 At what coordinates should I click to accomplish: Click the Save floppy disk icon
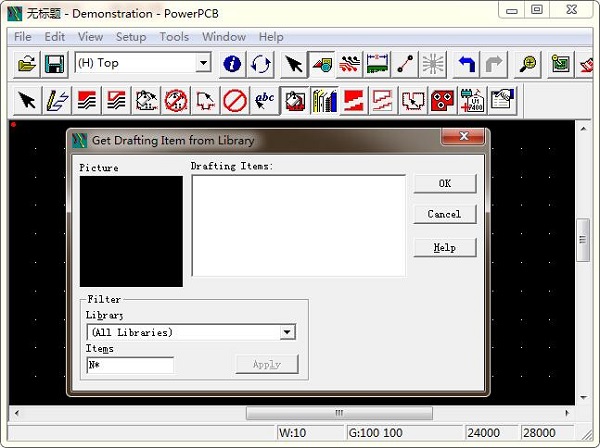point(54,64)
